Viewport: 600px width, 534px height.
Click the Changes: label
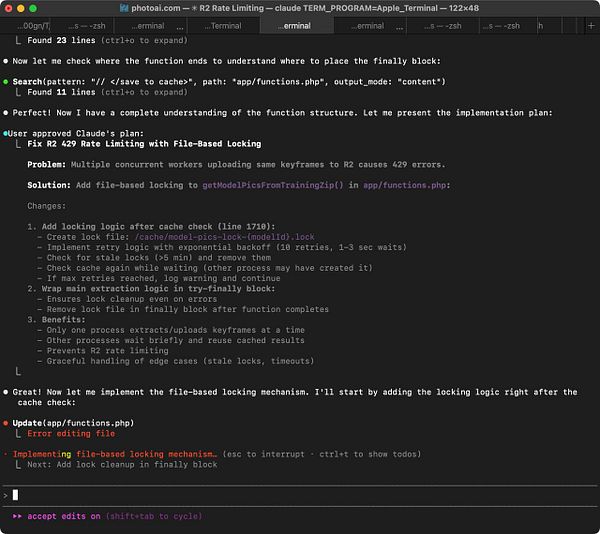point(46,206)
